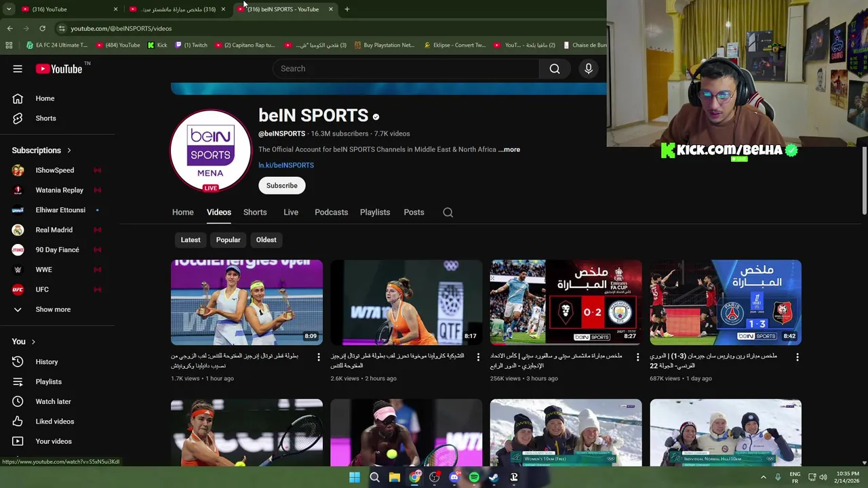Expand the channel description with ...more
Viewport: 868px width, 488px height.
[x=509, y=150]
